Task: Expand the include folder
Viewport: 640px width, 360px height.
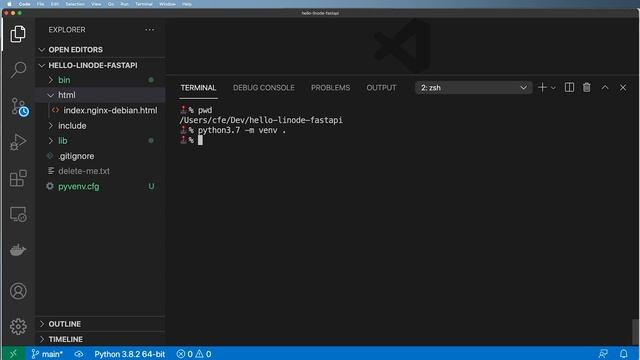Action: (100, 126)
